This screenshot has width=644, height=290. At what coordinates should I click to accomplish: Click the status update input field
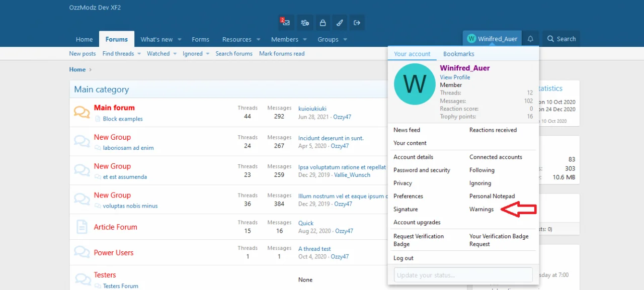pos(462,274)
